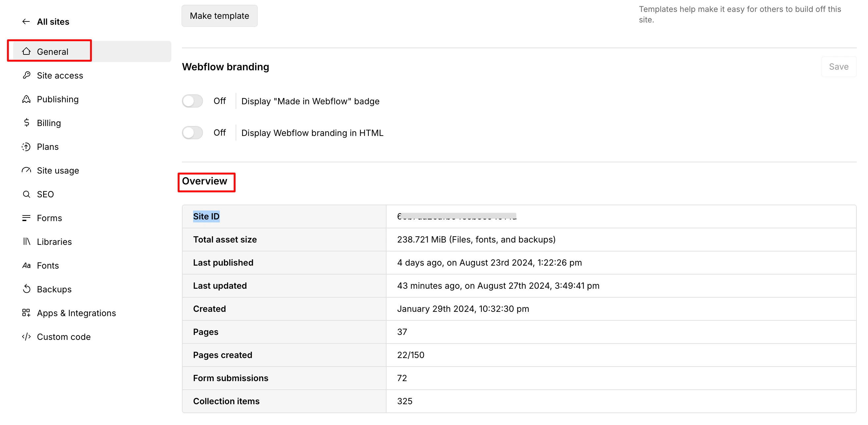Open the Plans settings page
The width and height of the screenshot is (868, 425).
47,147
